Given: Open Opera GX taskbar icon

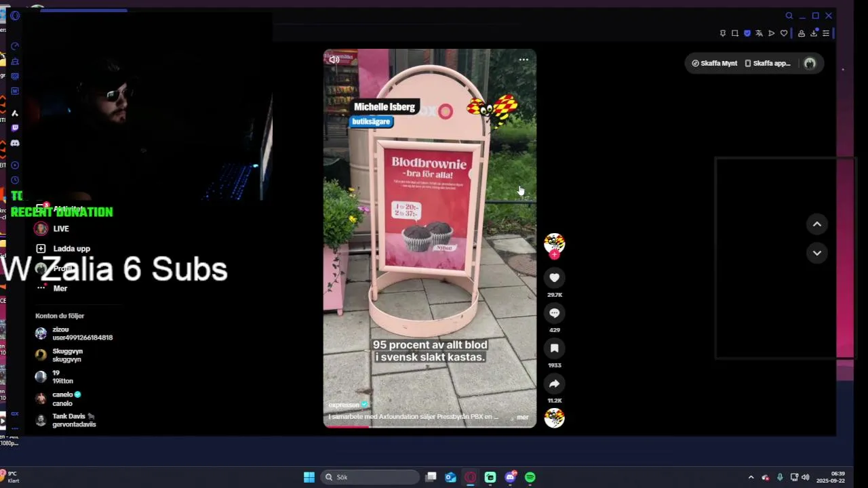Looking at the screenshot, I should click(470, 477).
